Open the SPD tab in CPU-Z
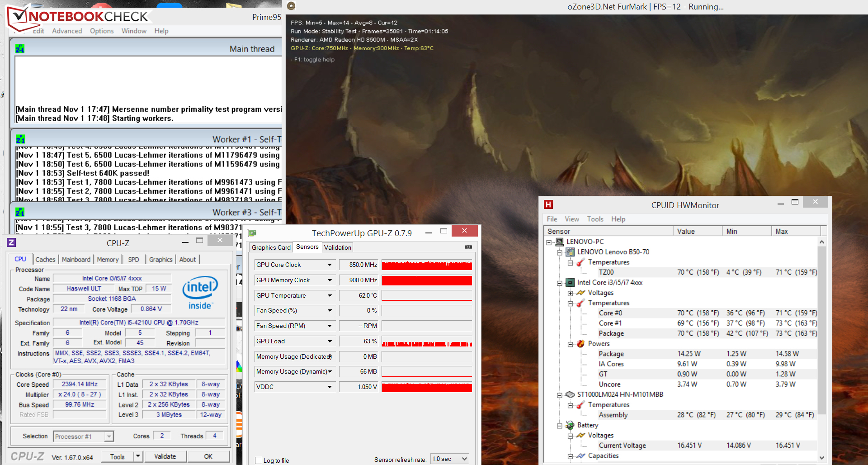 point(133,259)
